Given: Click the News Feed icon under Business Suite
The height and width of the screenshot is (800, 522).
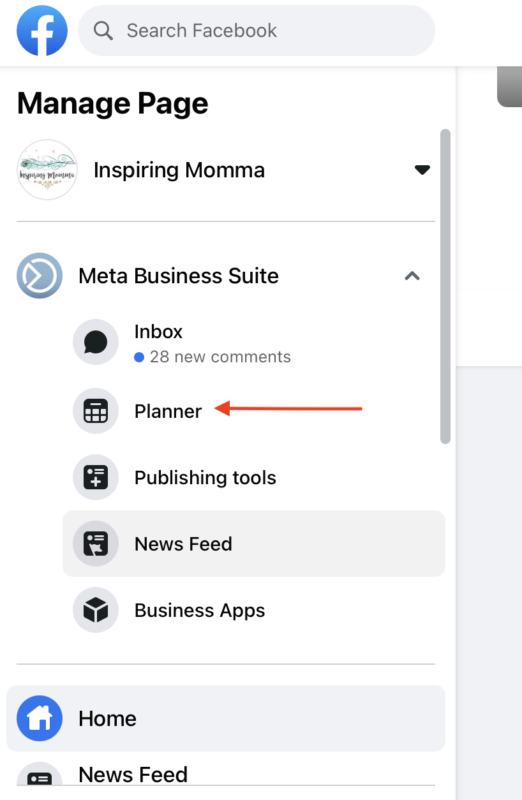Looking at the screenshot, I should pos(96,544).
